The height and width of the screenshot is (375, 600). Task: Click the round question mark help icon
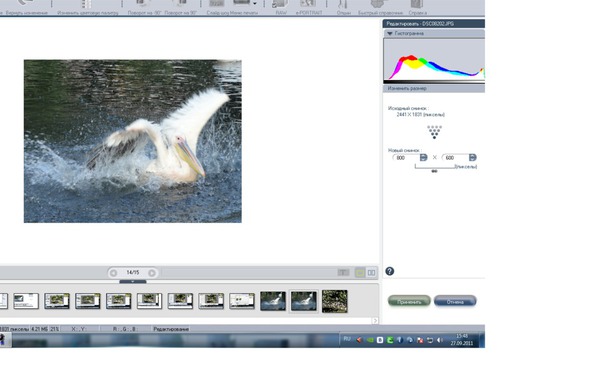pos(390,271)
